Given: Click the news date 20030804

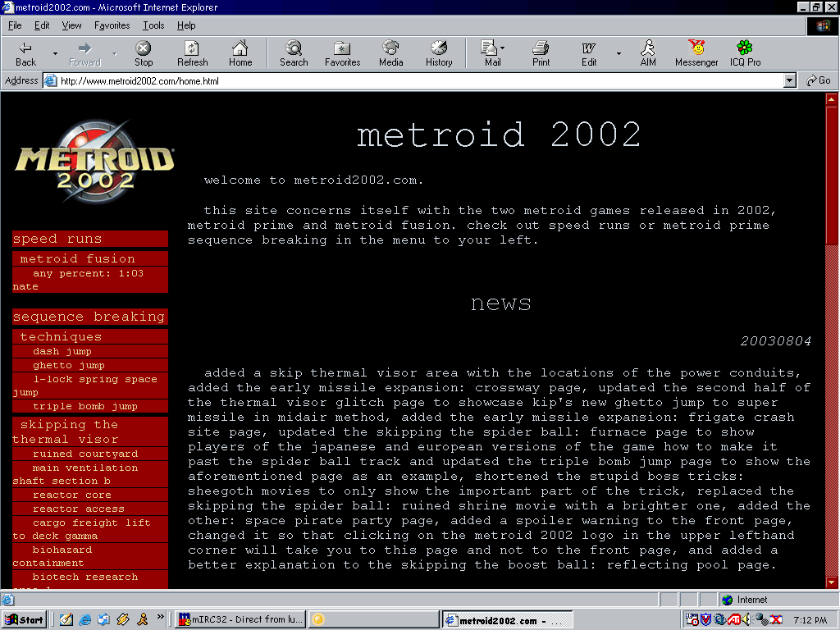Looking at the screenshot, I should tap(776, 341).
